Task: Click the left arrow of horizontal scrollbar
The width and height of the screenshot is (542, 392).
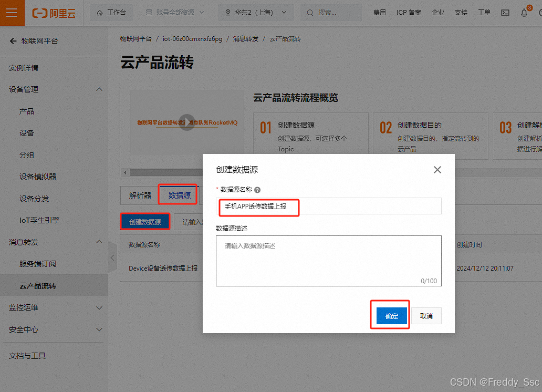Action: 125,172
